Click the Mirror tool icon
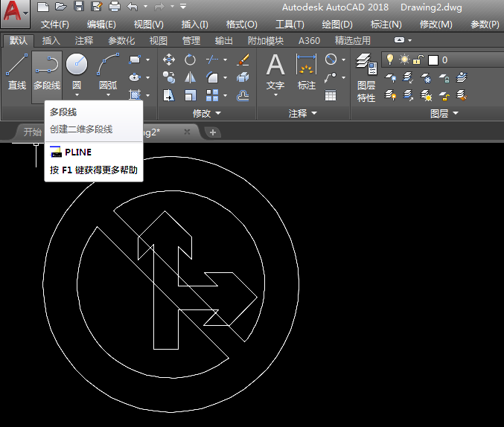The height and width of the screenshot is (427, 504). tap(191, 77)
